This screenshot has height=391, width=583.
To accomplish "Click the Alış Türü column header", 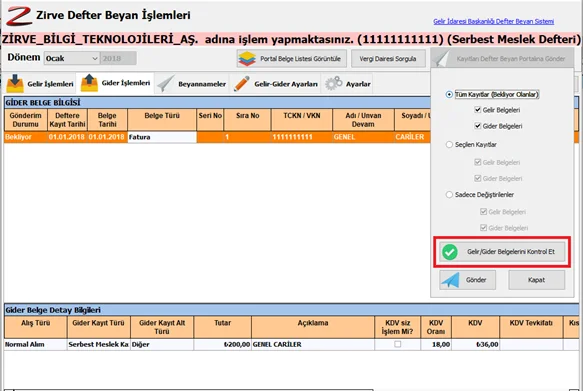I will pyautogui.click(x=35, y=327).
